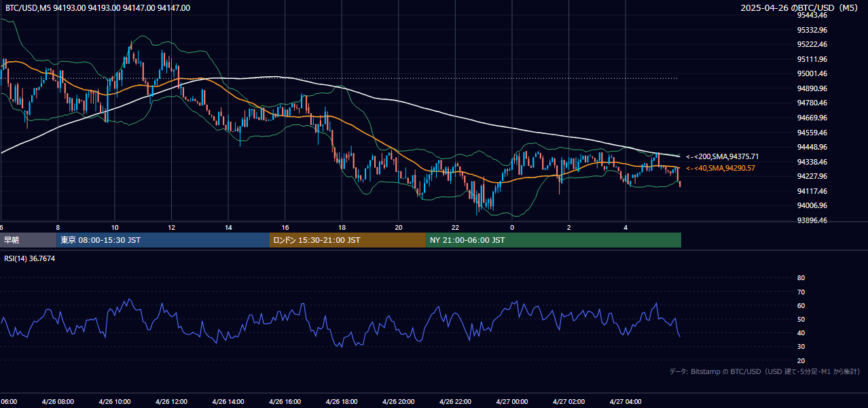Click the RSI scale value 80

click(x=801, y=278)
